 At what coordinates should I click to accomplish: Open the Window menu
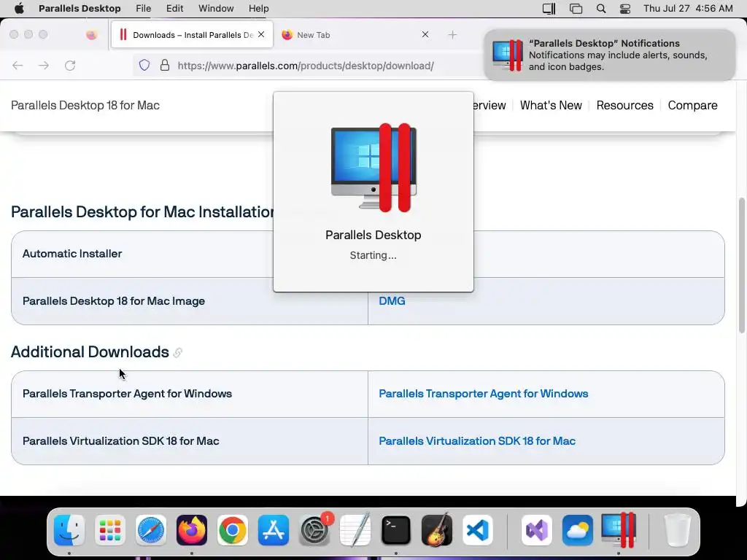coord(216,9)
